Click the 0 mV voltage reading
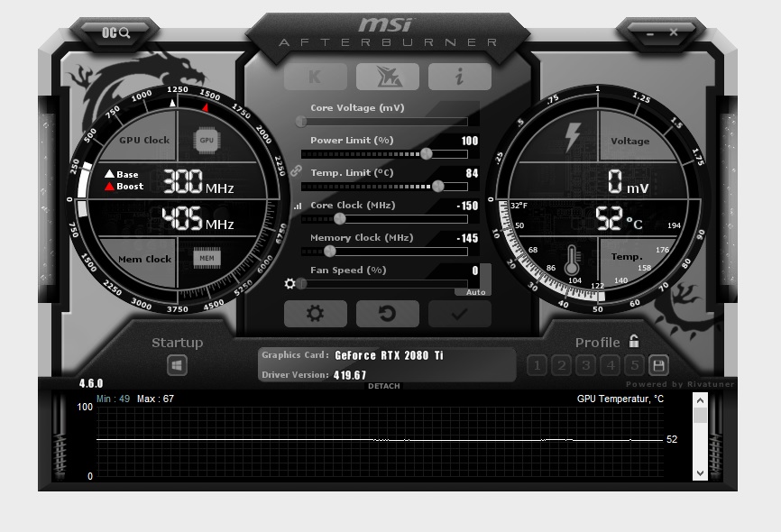 (x=628, y=182)
